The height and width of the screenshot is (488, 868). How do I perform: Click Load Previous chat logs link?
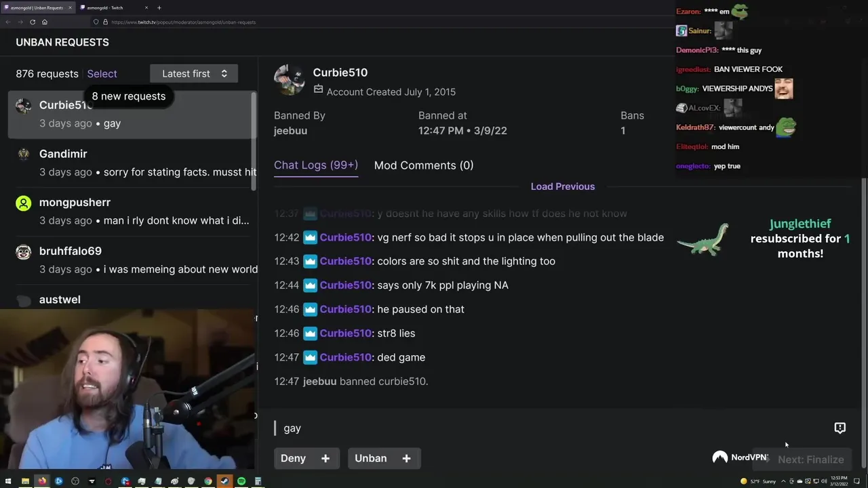point(563,186)
